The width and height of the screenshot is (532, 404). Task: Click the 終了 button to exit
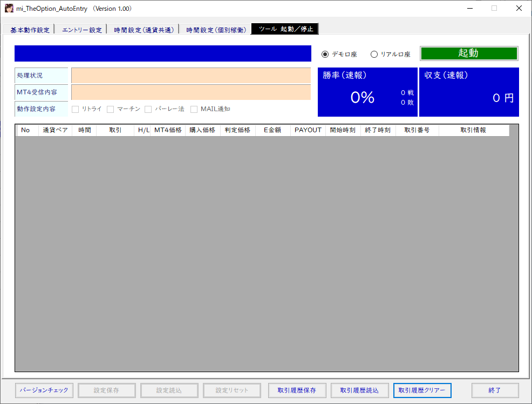tap(495, 390)
